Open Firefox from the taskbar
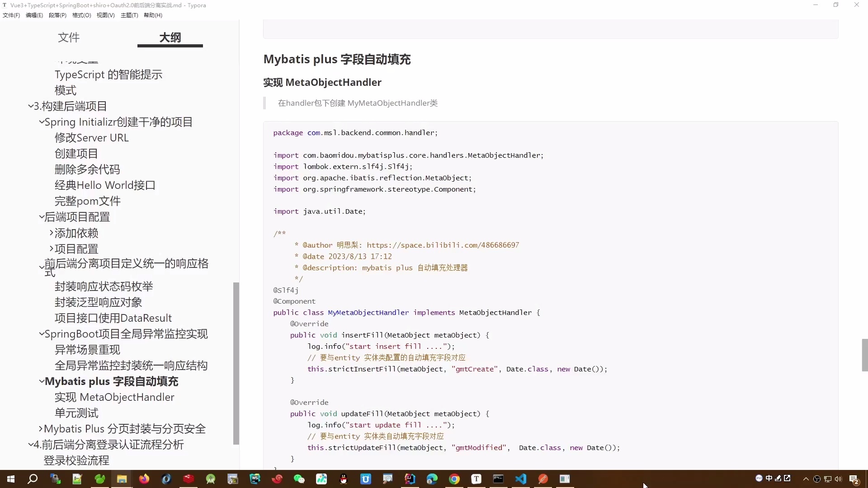This screenshot has width=868, height=488. click(144, 479)
